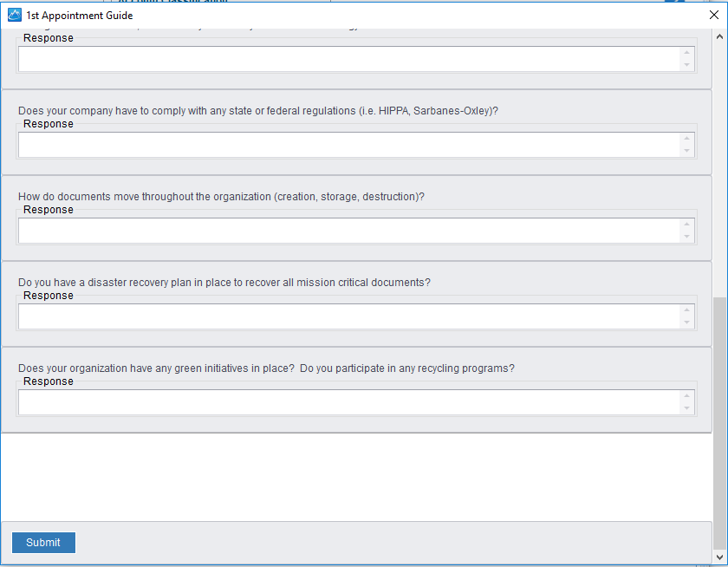The width and height of the screenshot is (728, 567).
Task: Click the '1st Appointment Guide' title text
Action: click(80, 16)
